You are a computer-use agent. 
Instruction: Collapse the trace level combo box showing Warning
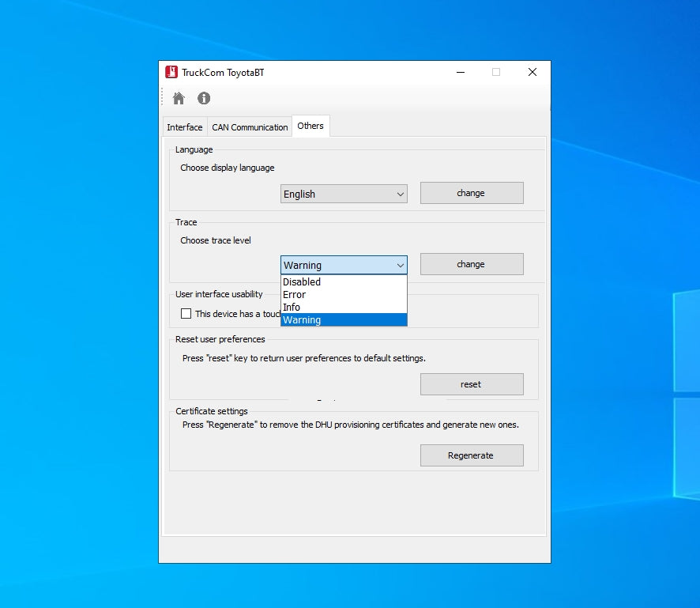point(344,265)
